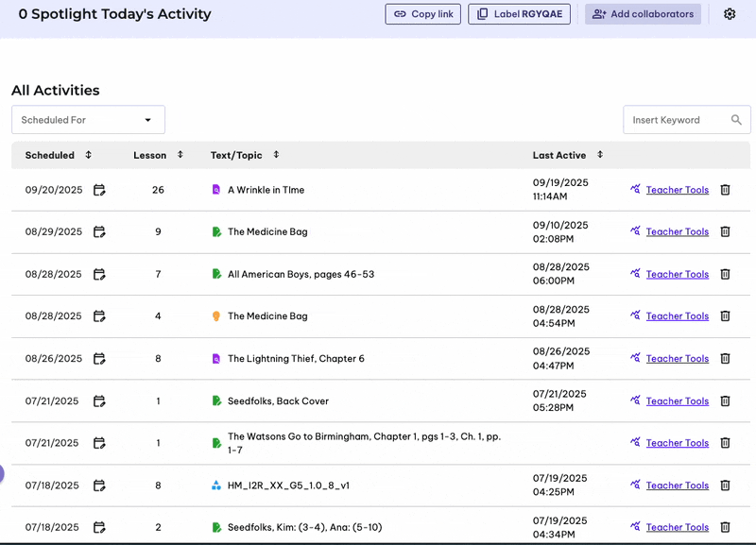Click the Add collaborators button
Screen dimensions: 756x545
click(643, 14)
